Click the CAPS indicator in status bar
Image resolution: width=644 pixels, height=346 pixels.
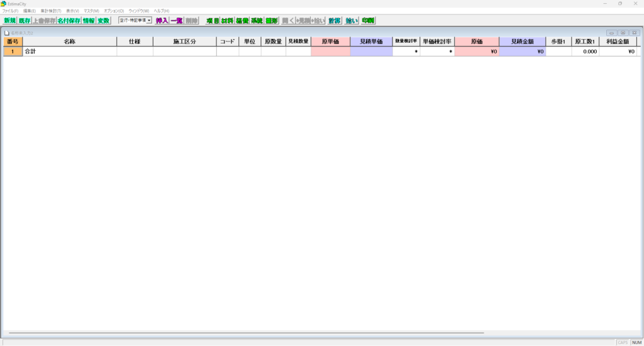click(x=623, y=342)
